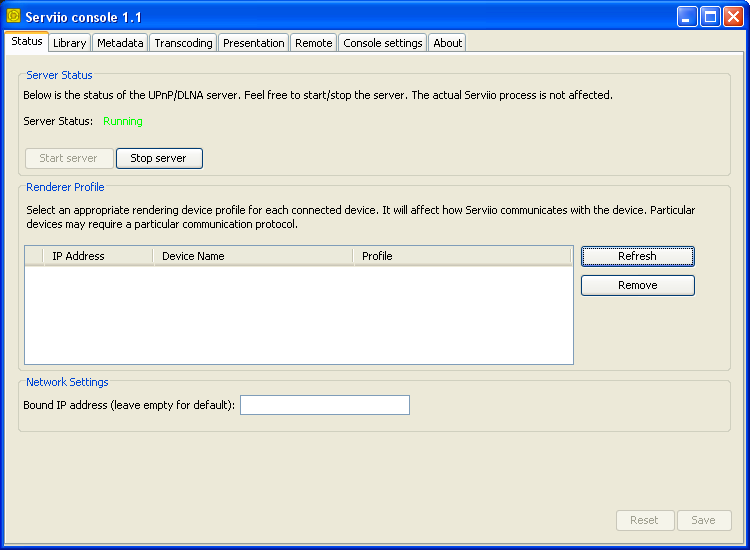This screenshot has width=750, height=550.
Task: Switch to the Console settings tab
Action: [x=383, y=43]
